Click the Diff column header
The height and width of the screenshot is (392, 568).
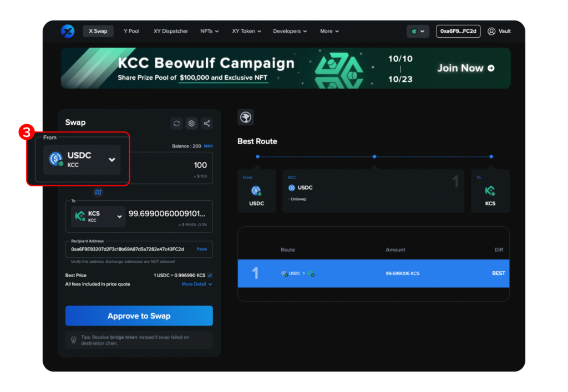pos(499,250)
